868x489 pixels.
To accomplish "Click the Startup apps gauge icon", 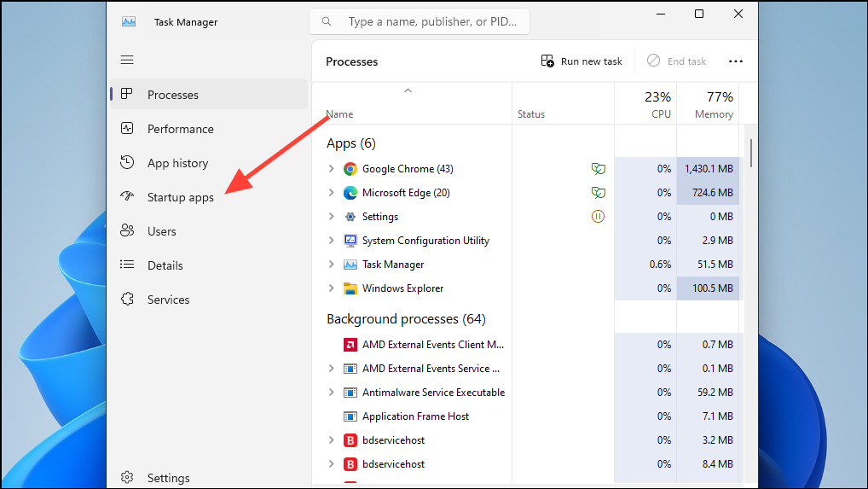I will pyautogui.click(x=127, y=196).
